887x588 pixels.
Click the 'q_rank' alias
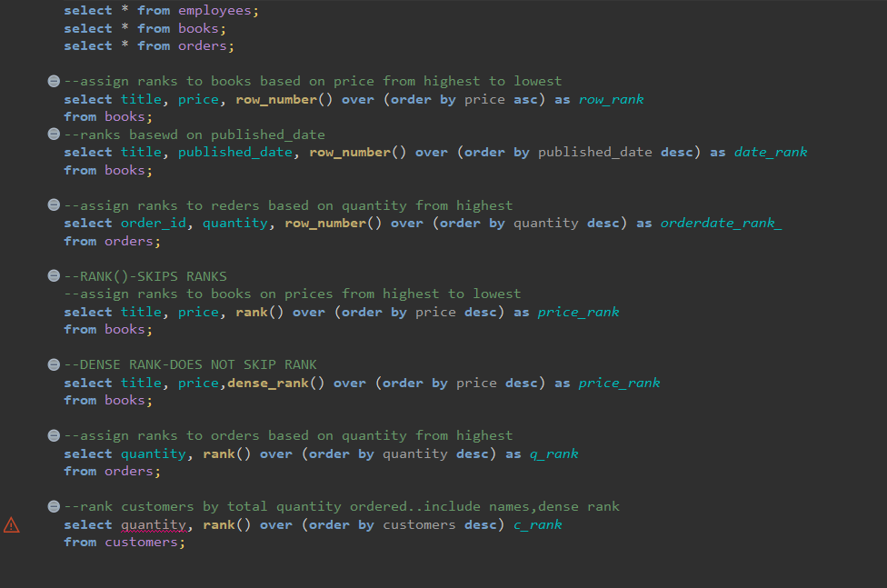pyautogui.click(x=553, y=453)
